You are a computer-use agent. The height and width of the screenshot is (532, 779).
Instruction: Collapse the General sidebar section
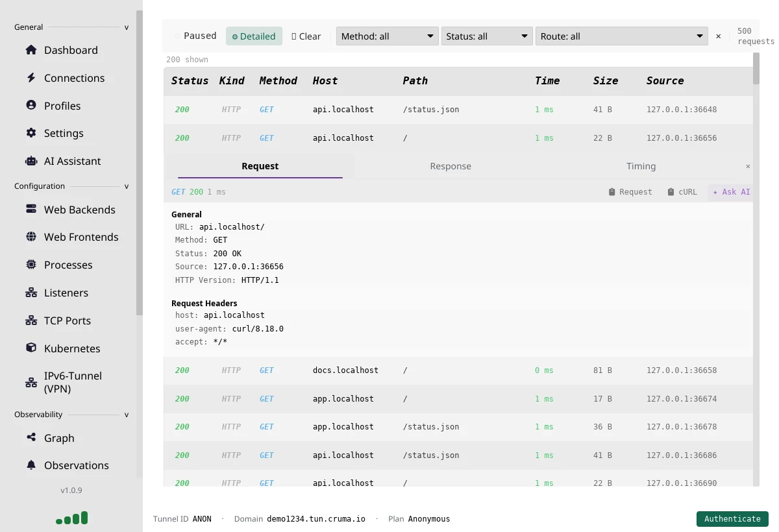[71, 27]
